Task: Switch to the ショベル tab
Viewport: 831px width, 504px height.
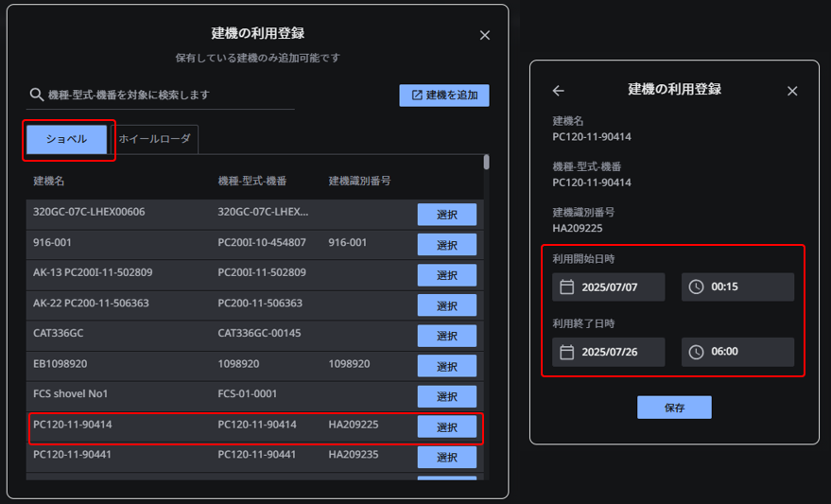Action: pyautogui.click(x=67, y=139)
